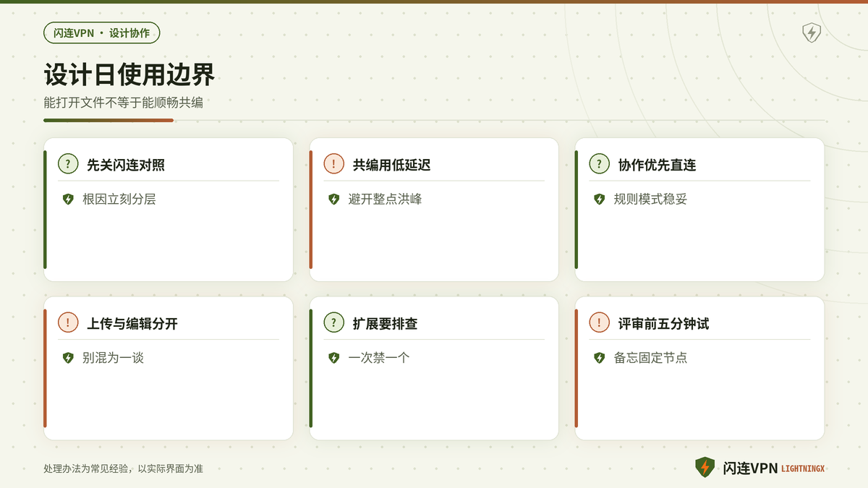Click the shield bullet icon before 别混为一谈
Screen dimensions: 868x488
coord(68,358)
